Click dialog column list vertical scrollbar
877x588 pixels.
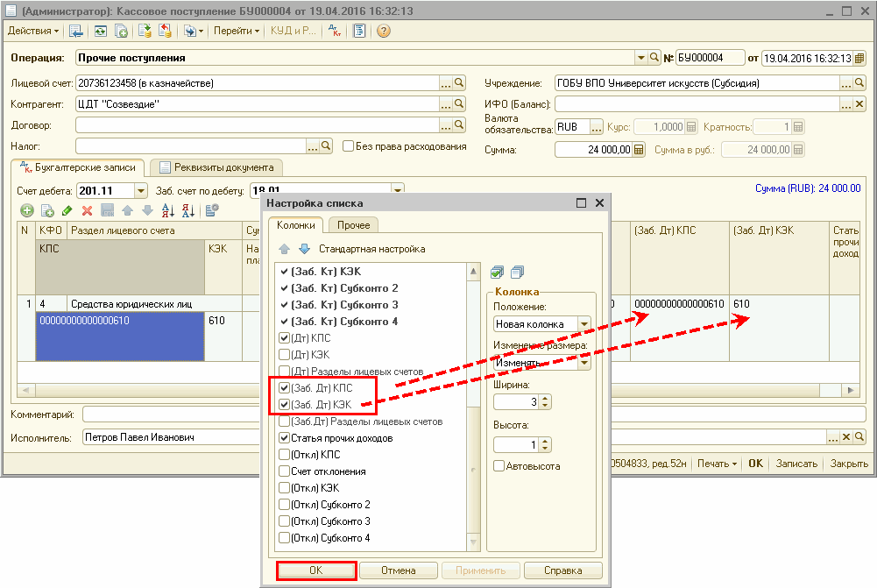[x=473, y=407]
